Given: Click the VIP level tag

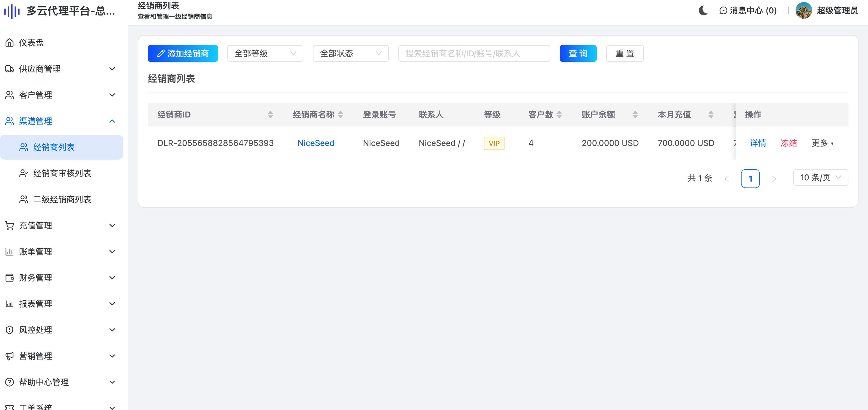Looking at the screenshot, I should coord(494,143).
